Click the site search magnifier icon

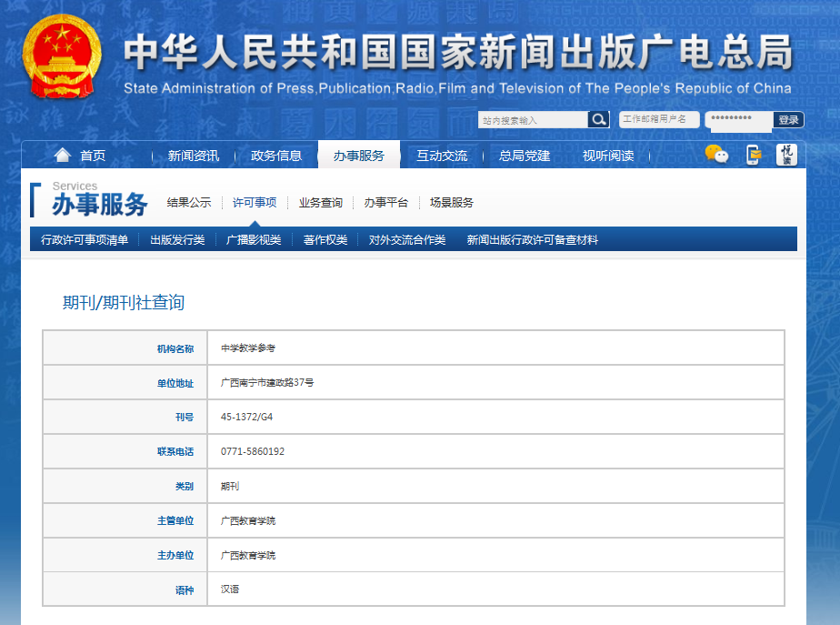coord(598,119)
